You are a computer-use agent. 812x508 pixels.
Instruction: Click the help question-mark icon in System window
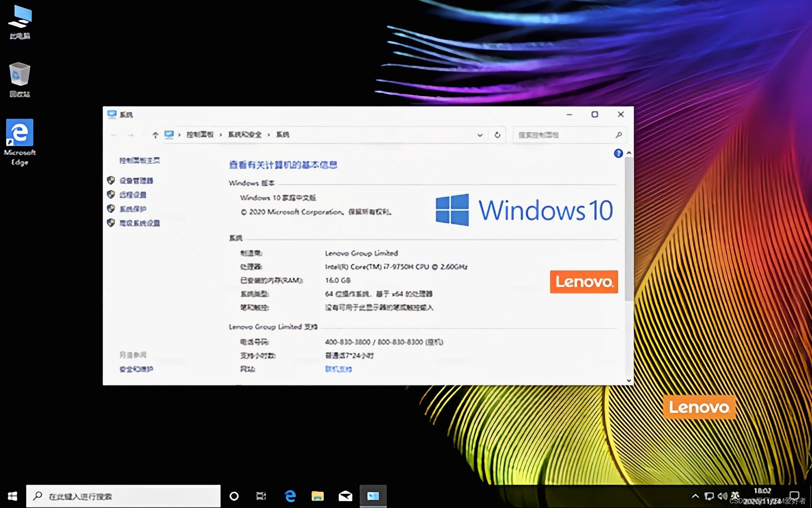pos(618,153)
